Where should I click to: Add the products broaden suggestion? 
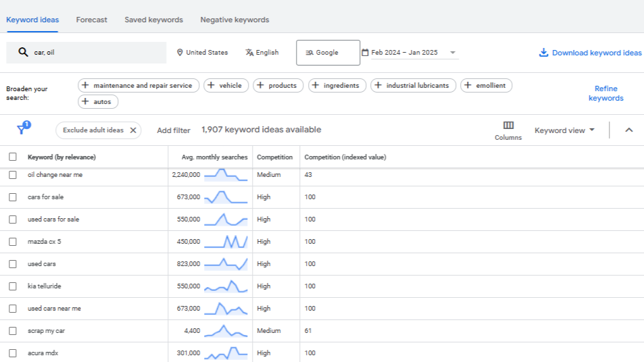coord(278,85)
